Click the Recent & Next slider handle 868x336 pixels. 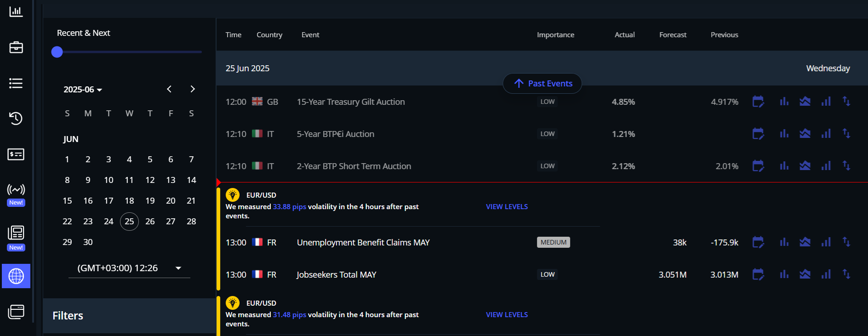click(x=57, y=52)
